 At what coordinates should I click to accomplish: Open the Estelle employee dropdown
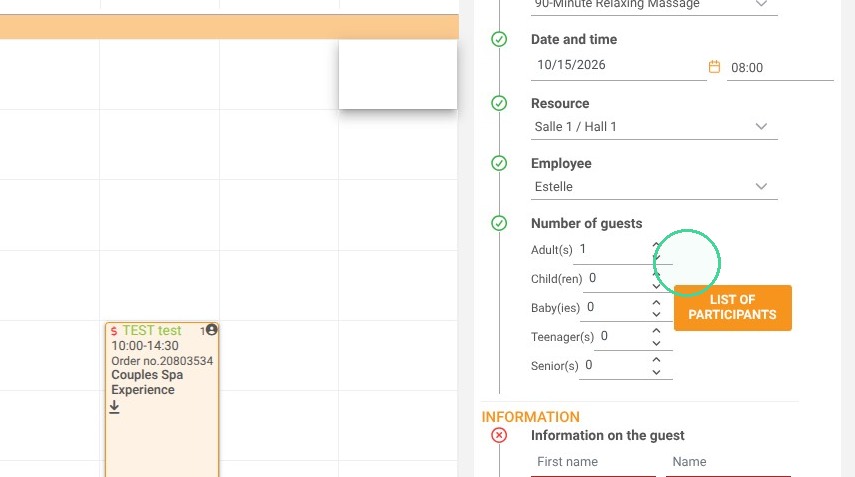654,186
